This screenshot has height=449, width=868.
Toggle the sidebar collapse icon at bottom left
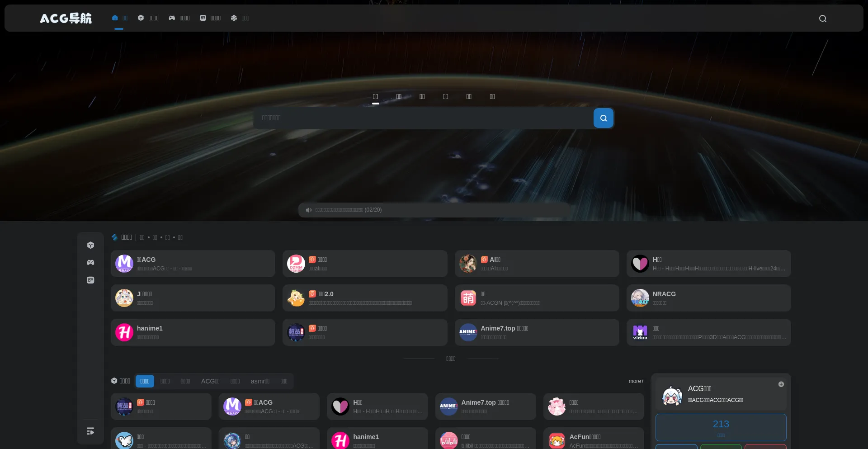click(90, 431)
